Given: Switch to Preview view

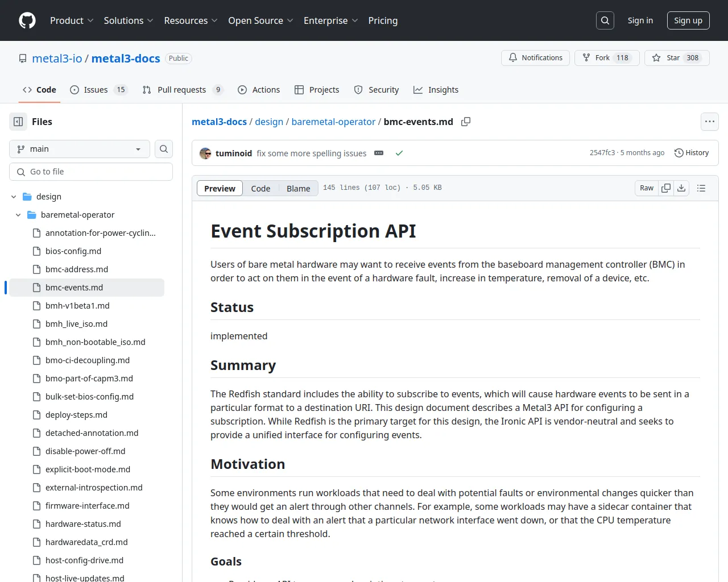Looking at the screenshot, I should [220, 188].
